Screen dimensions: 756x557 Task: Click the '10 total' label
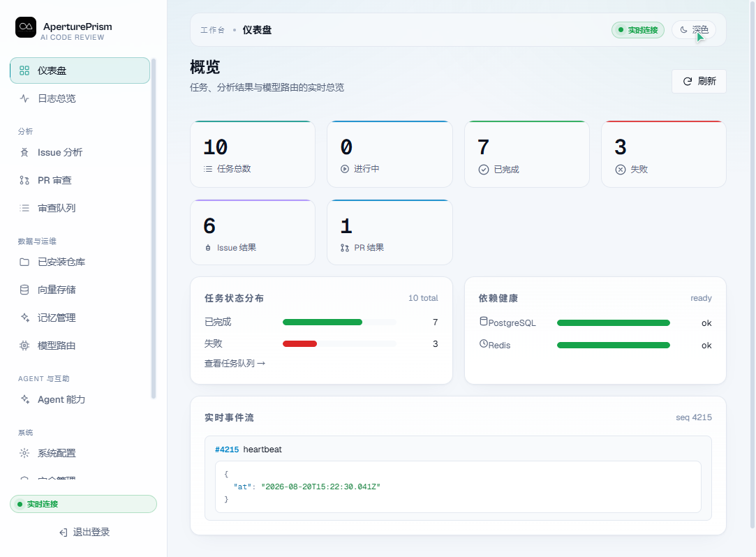[423, 298]
